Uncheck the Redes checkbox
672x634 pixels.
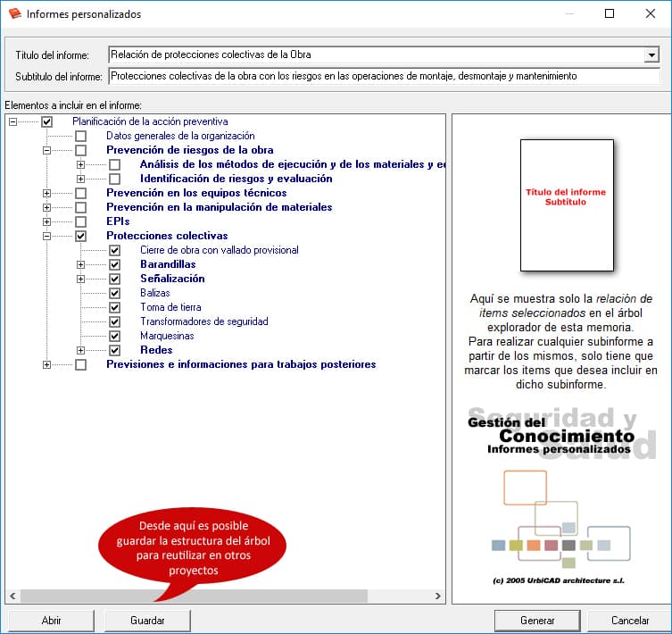point(114,350)
